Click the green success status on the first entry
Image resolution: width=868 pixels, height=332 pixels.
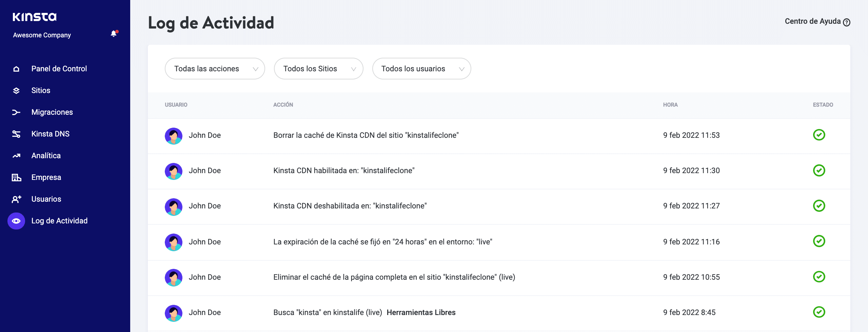(x=820, y=135)
